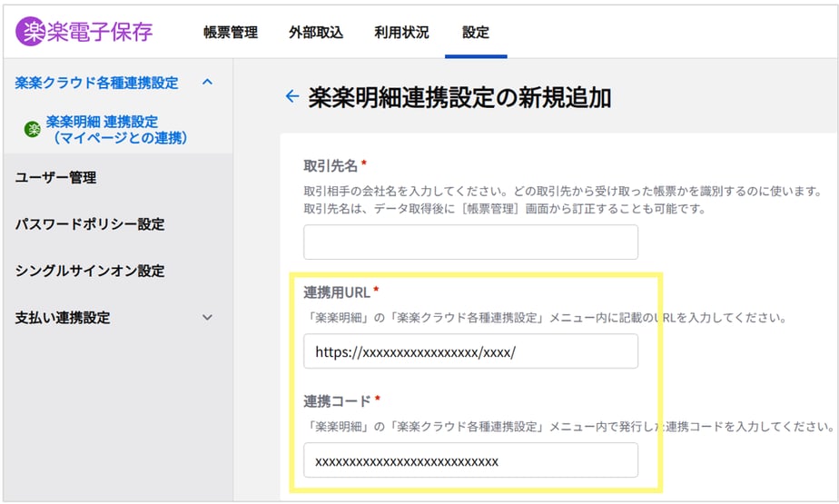
Task: Open the 外部取込 tab
Action: pos(316,32)
